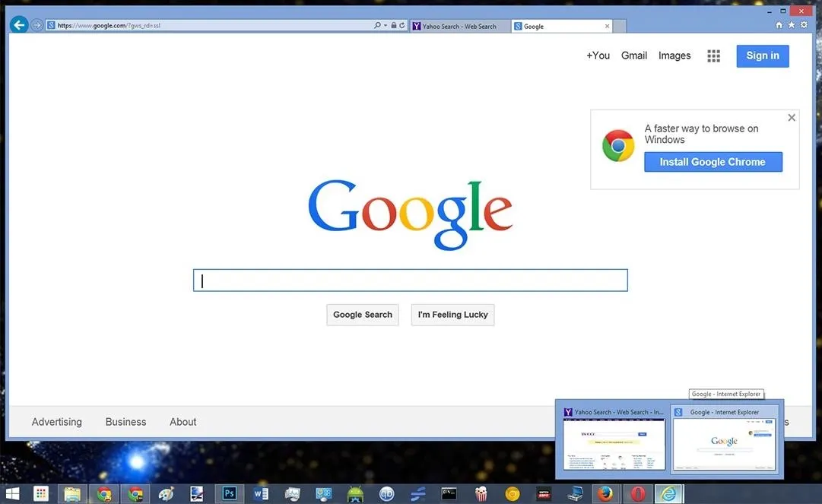Screen dimensions: 822x504
Task: Open Favorites with the star icon
Action: (792, 24)
